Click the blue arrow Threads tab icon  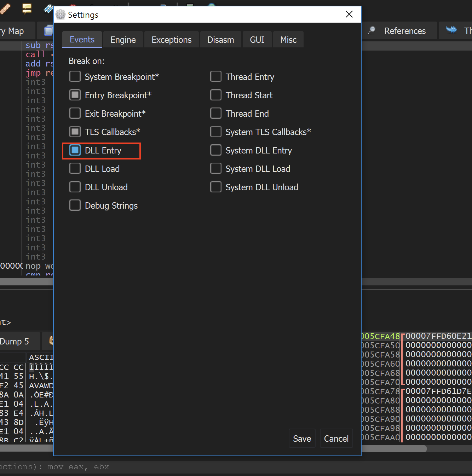coord(451,30)
